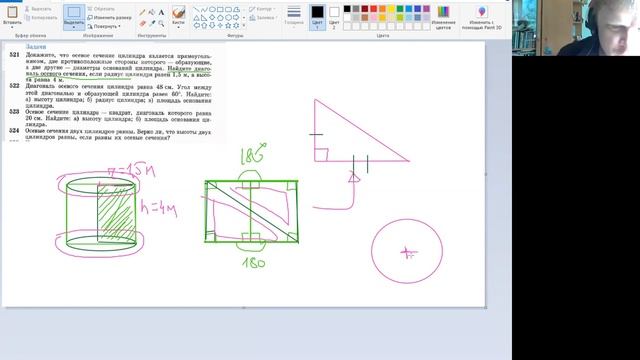
Task: Open the Выделить selection options arrow
Action: tap(74, 27)
